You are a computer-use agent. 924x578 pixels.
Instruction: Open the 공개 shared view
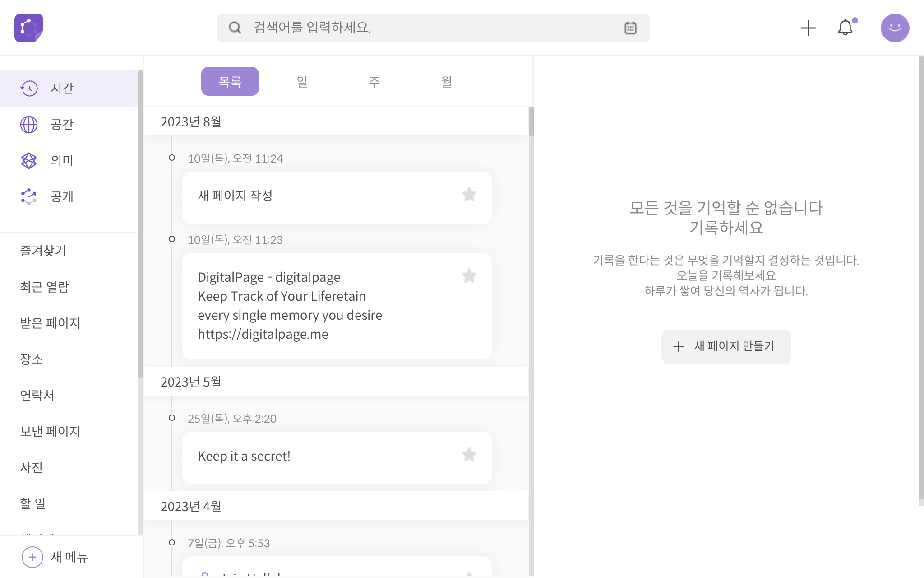click(29, 197)
